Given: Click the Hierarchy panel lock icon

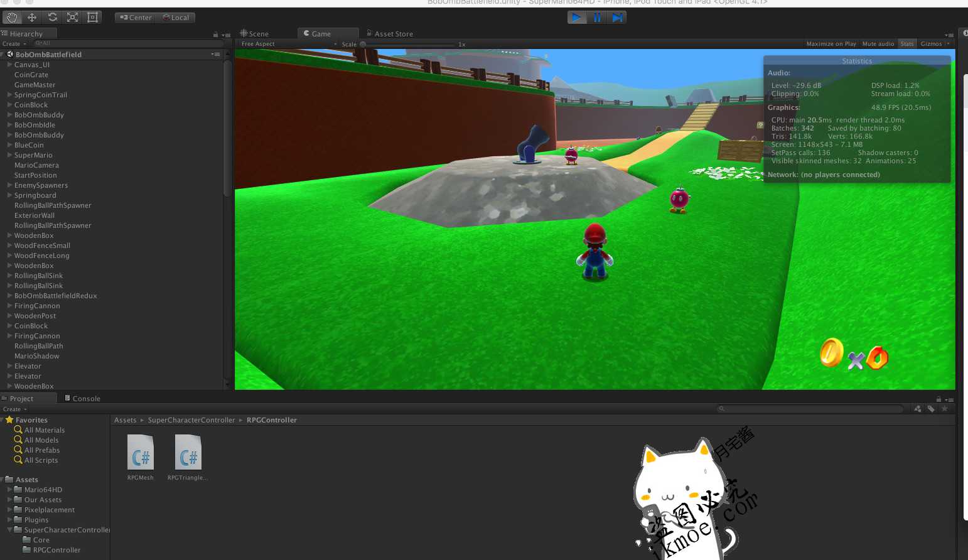Looking at the screenshot, I should click(x=215, y=35).
